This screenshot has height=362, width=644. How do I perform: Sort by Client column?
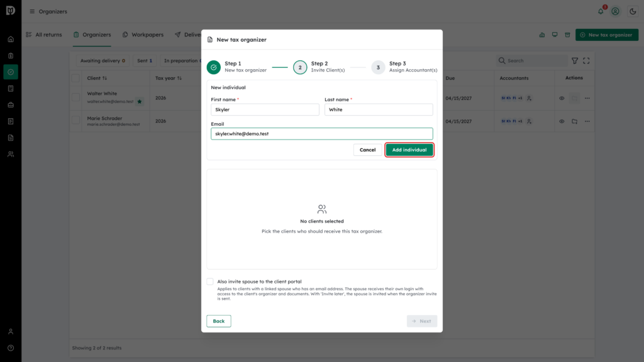97,78
